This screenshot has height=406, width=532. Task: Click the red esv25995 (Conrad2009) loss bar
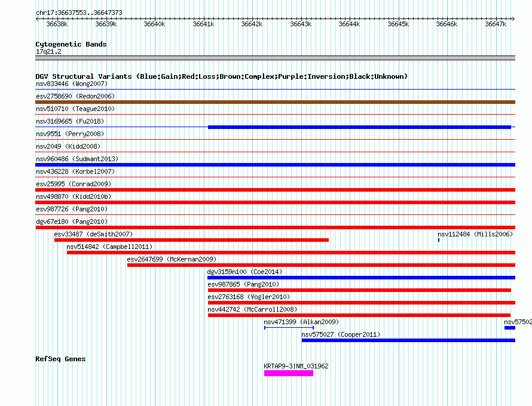[x=275, y=190]
